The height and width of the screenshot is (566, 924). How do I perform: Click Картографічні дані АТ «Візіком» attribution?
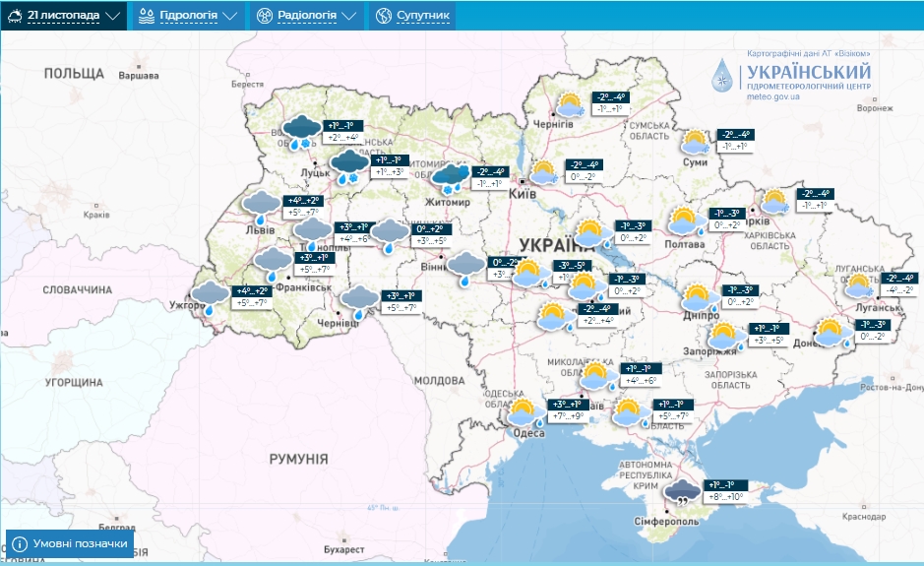click(x=809, y=54)
